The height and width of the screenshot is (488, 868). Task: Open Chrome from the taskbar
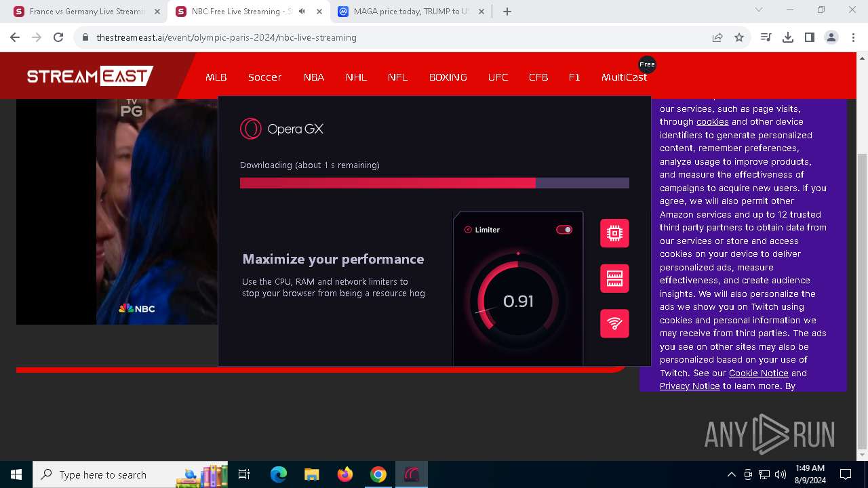pyautogui.click(x=378, y=474)
